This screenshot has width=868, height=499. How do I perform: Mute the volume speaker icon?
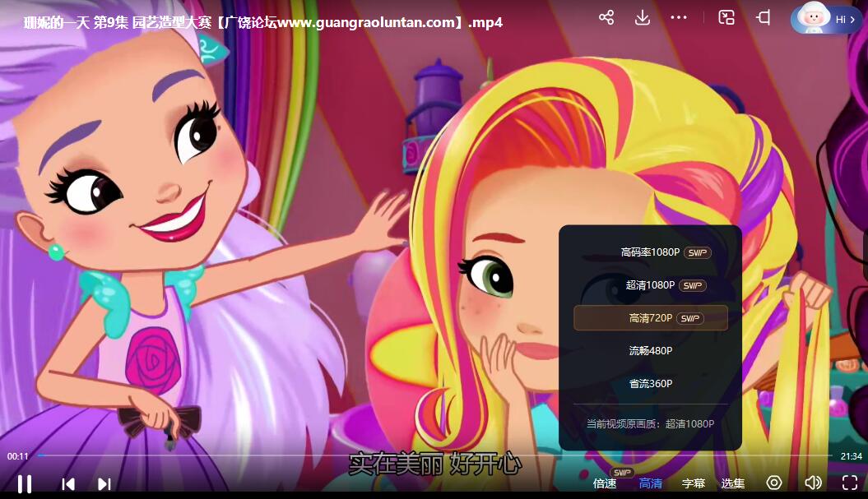tap(813, 483)
